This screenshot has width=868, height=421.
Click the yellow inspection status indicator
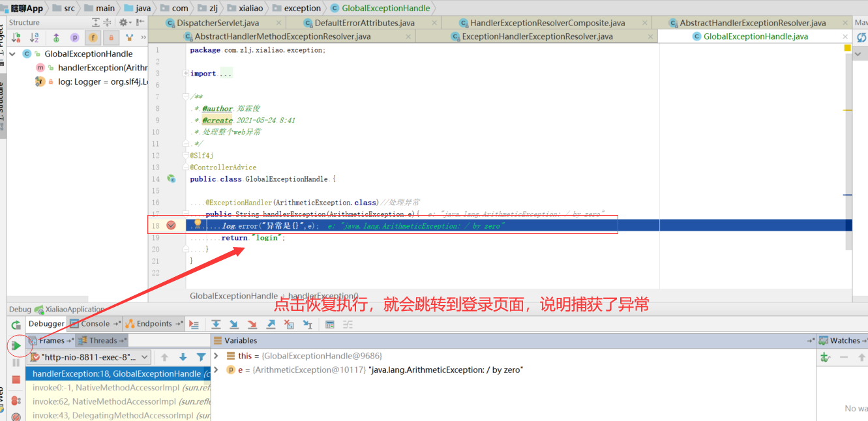[x=848, y=48]
